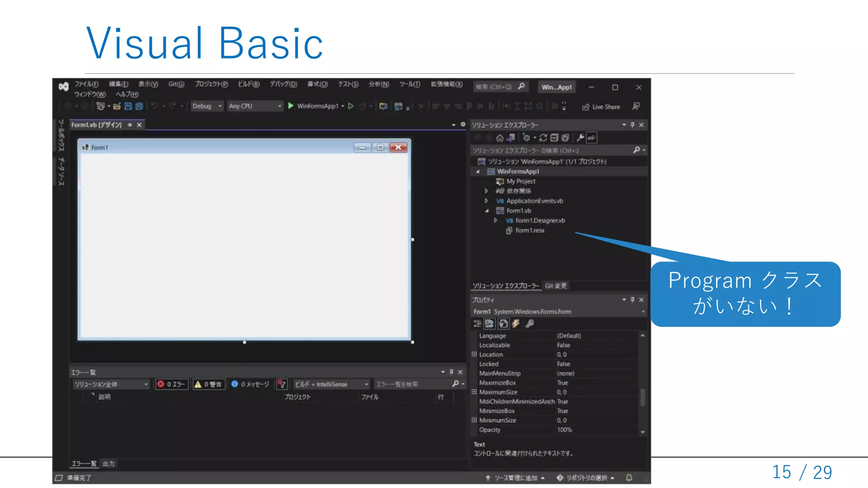This screenshot has height=488, width=868.
Task: Open the ソリューション全体 scope dropdown
Action: (111, 384)
